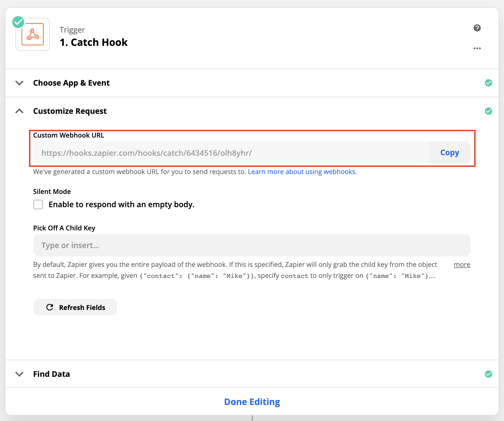Copy the custom webhook URL
The image size is (504, 421).
click(449, 153)
